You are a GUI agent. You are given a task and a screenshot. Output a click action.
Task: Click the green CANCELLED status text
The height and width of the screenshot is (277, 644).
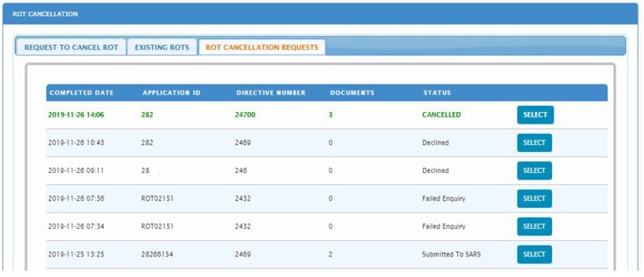(x=441, y=115)
